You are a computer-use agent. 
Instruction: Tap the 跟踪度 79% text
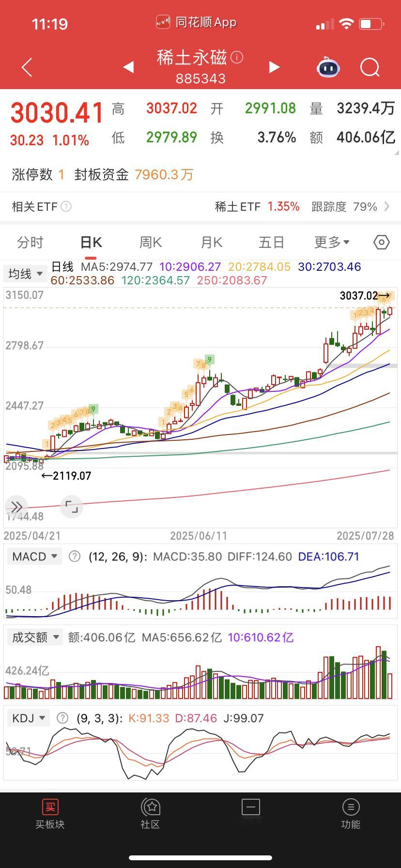[x=344, y=207]
